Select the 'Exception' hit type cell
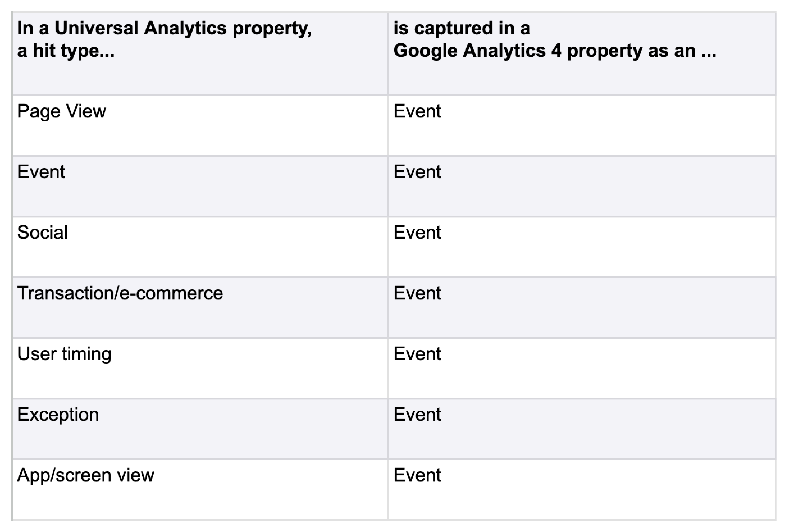 tap(58, 414)
